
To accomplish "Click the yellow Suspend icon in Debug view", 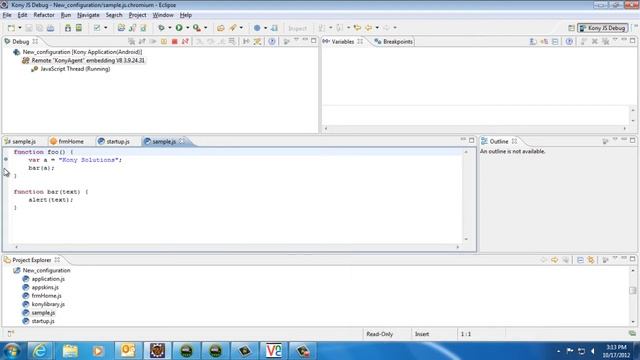I will tap(164, 42).
